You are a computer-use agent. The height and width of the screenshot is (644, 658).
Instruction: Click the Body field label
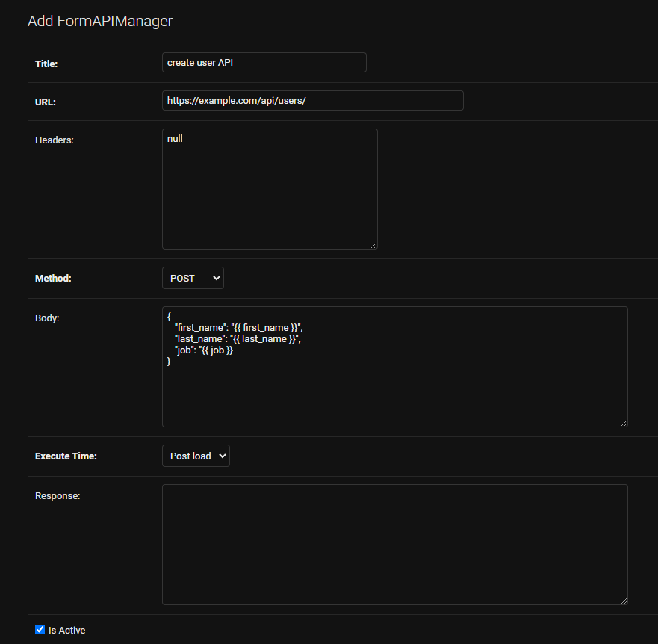47,318
